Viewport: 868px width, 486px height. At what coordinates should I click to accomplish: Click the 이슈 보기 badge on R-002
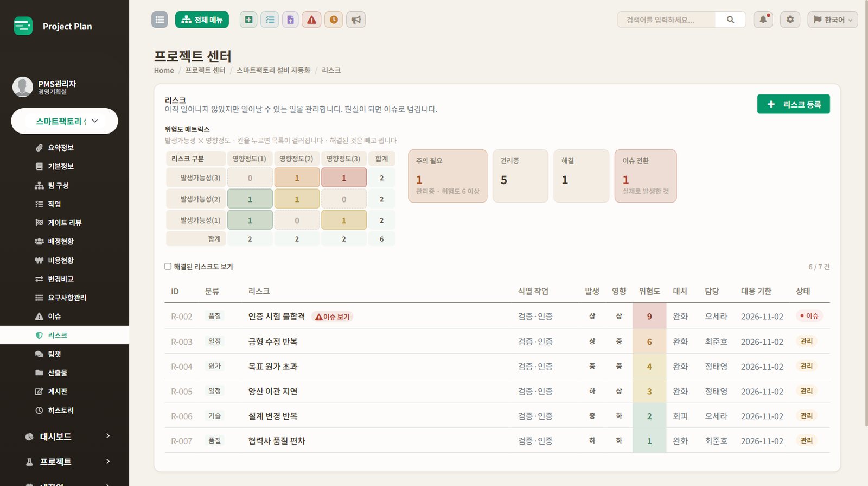pos(333,317)
